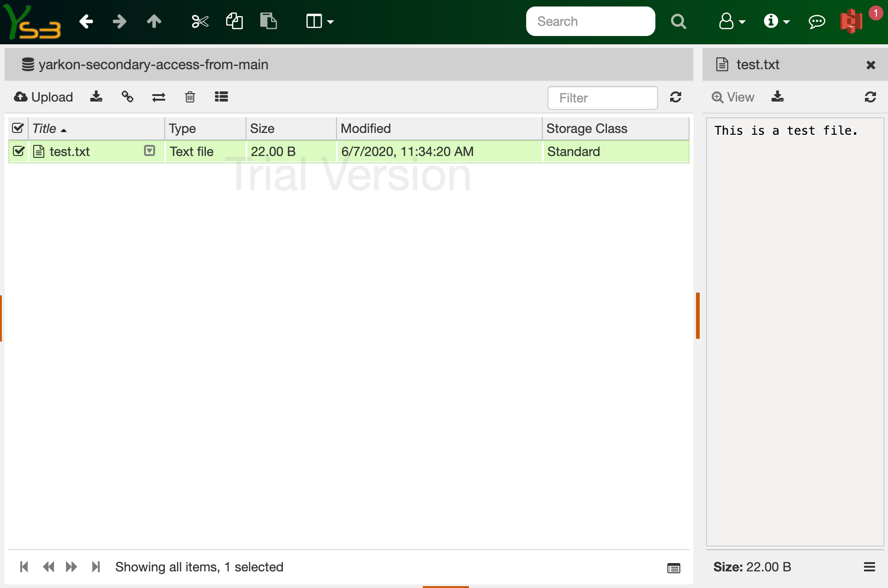Click the link/share icon in file toolbar
This screenshot has height=588, width=888.
pos(127,96)
